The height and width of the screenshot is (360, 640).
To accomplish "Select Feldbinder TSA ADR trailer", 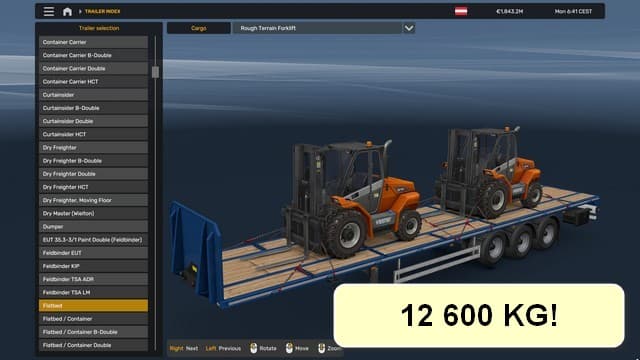I will (93, 279).
